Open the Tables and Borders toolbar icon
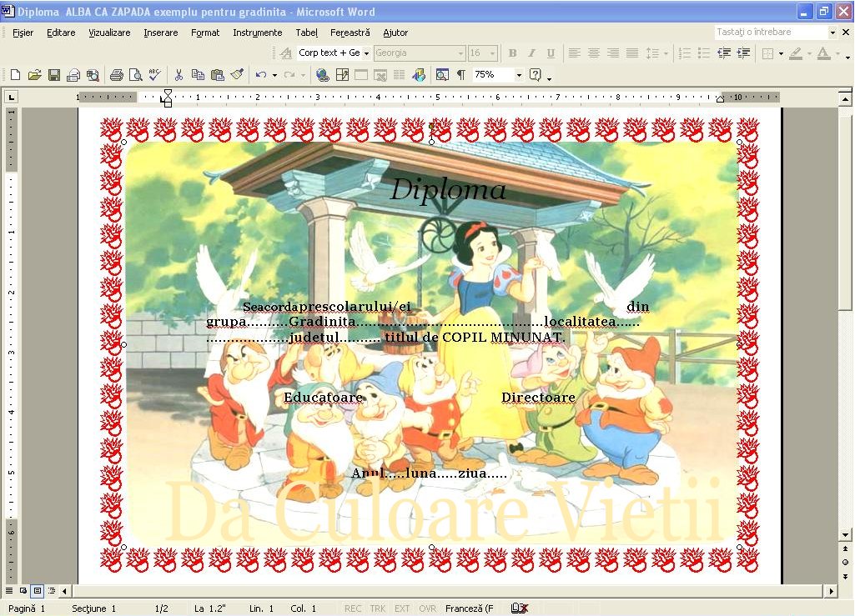 click(342, 75)
